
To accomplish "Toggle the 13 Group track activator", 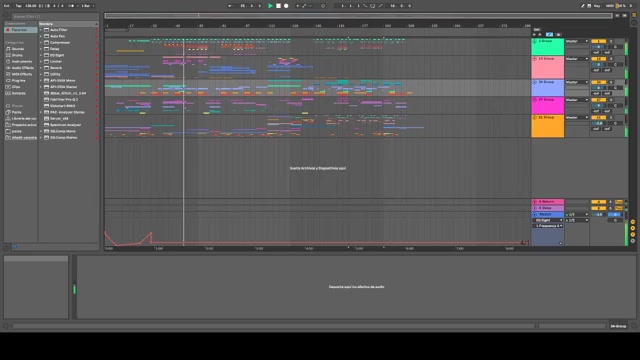I will (x=598, y=59).
